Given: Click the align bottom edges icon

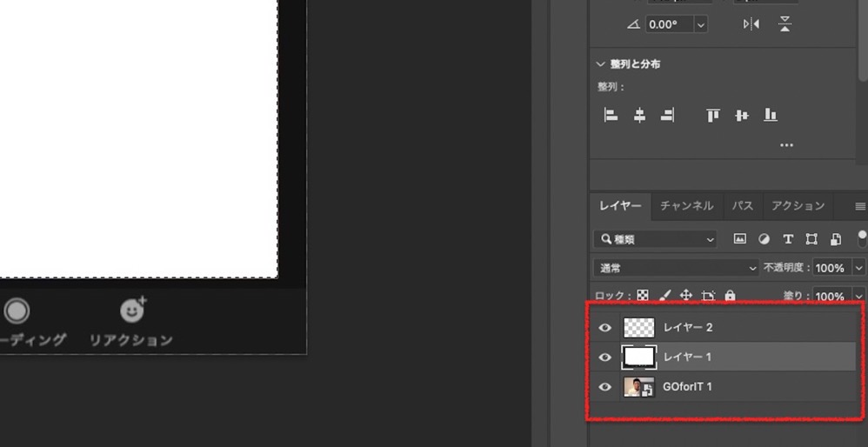Looking at the screenshot, I should (x=770, y=115).
